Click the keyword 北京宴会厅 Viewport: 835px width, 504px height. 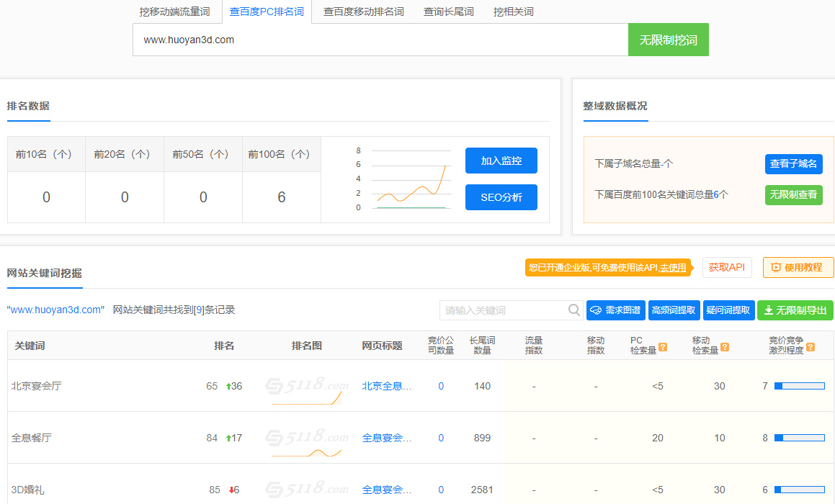tap(36, 387)
